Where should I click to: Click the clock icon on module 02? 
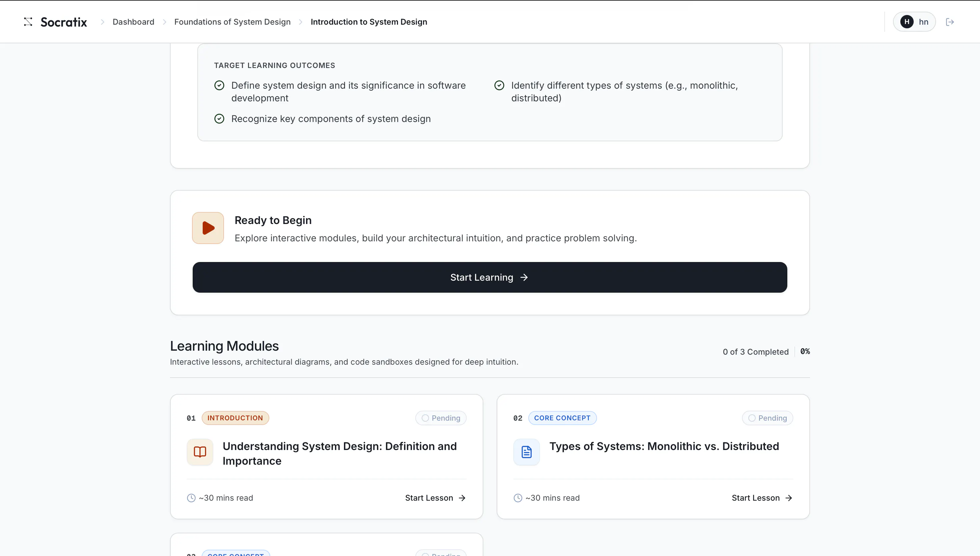(518, 498)
